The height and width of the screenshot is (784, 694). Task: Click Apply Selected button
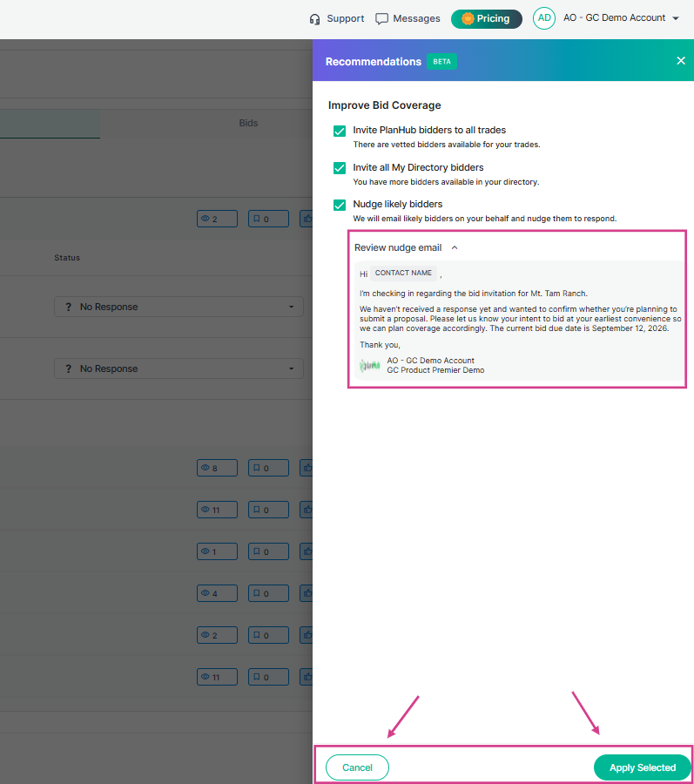(642, 767)
